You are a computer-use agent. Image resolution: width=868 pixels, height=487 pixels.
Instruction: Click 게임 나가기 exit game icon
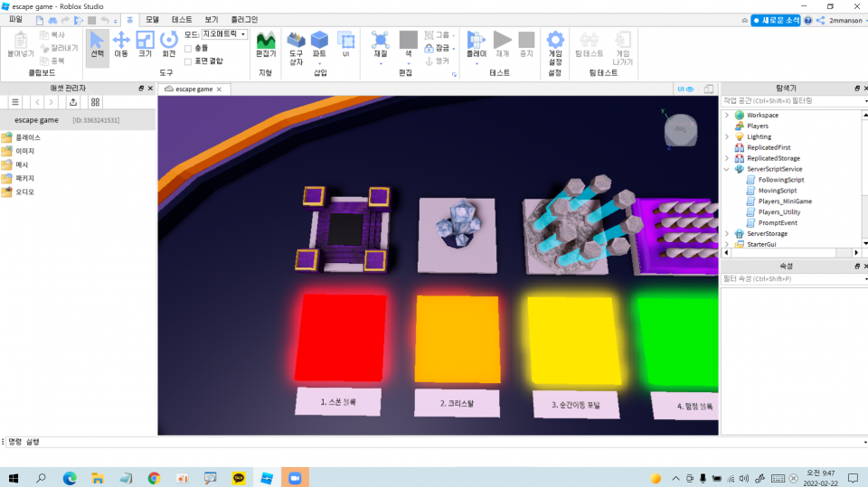pos(623,48)
